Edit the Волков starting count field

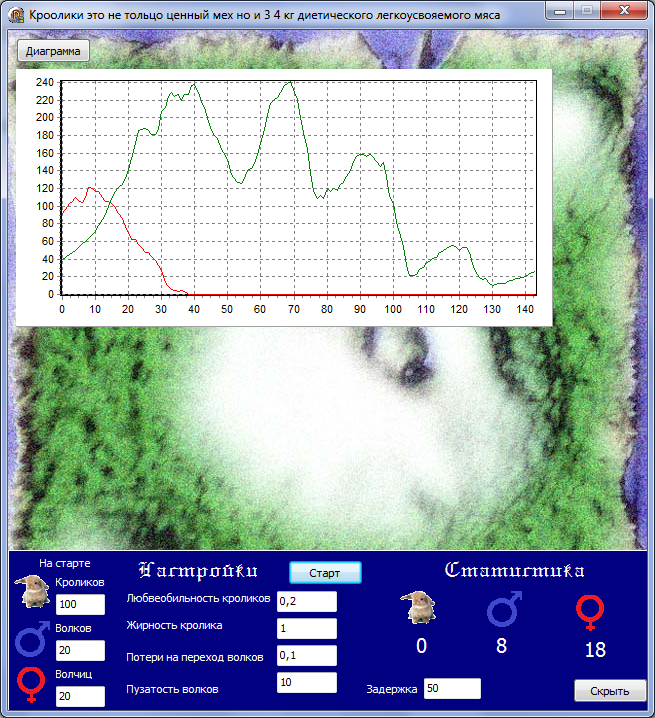click(x=80, y=650)
